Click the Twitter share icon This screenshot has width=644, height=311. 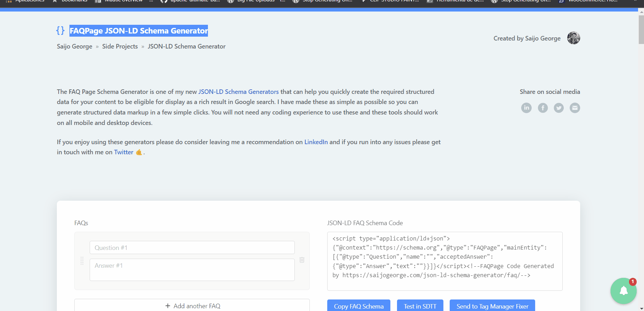coord(559,108)
